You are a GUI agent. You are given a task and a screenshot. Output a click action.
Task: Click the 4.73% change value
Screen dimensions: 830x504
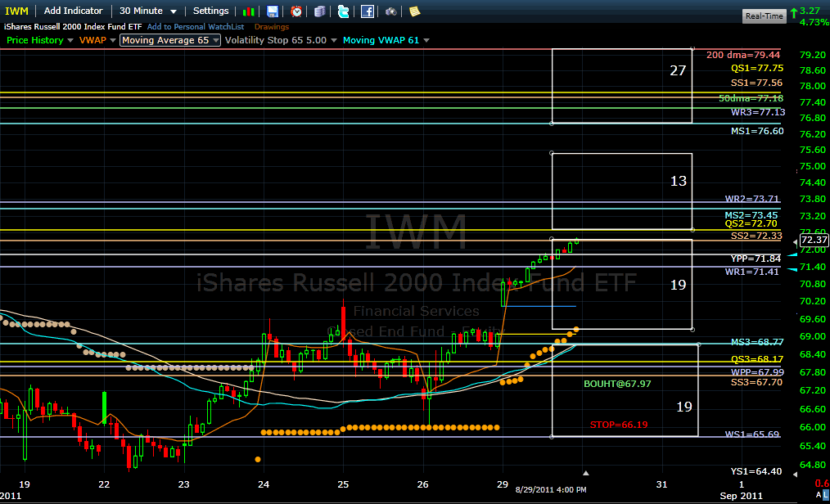(x=814, y=22)
